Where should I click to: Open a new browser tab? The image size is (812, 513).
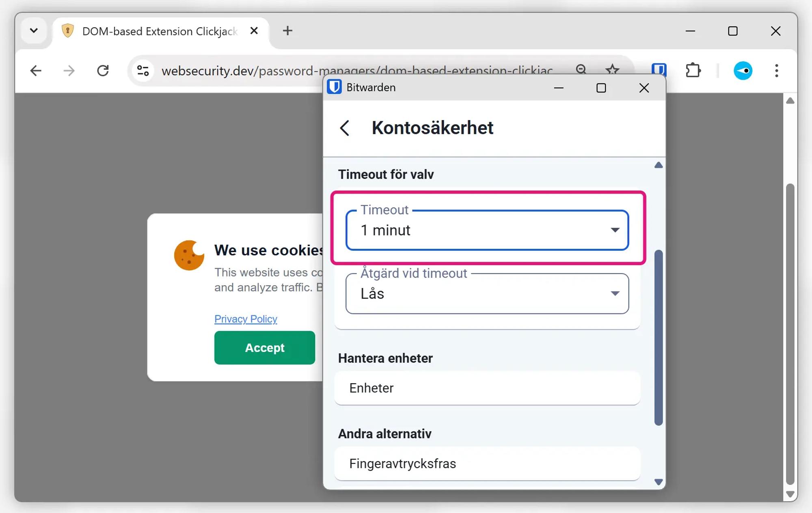coord(287,31)
